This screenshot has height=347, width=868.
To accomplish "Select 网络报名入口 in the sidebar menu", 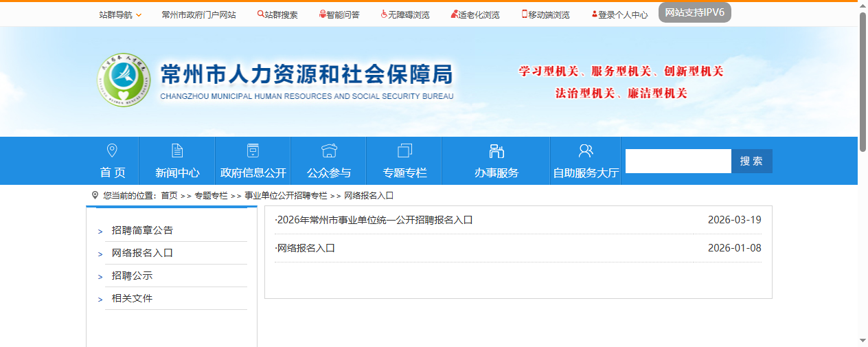I will [x=142, y=253].
